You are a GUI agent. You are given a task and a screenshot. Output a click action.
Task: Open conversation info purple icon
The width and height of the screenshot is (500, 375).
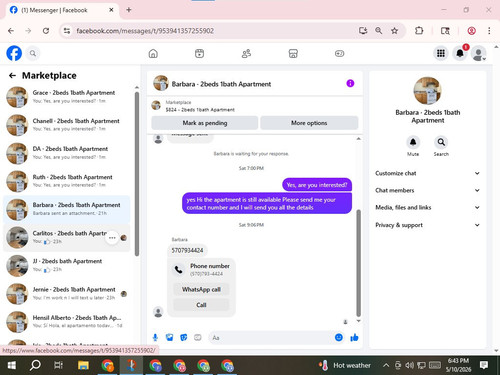point(350,83)
